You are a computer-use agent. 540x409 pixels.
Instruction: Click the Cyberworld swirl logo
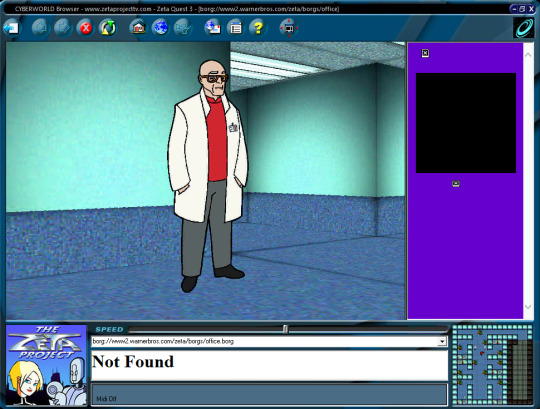(x=523, y=28)
